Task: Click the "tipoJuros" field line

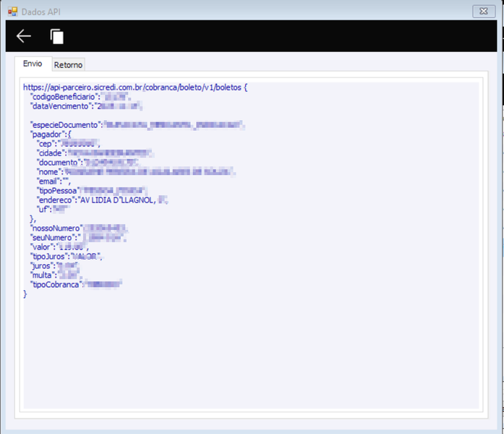Action: click(x=67, y=256)
